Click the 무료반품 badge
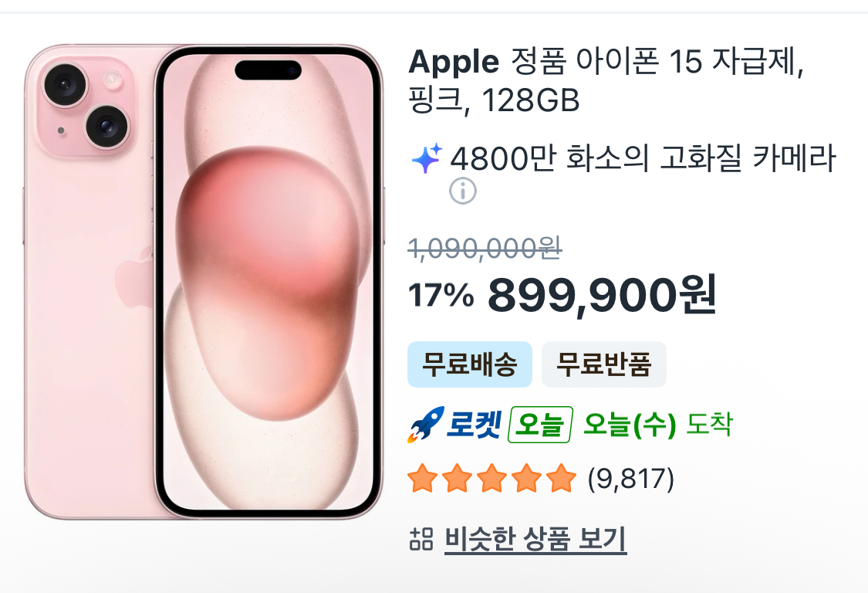The image size is (868, 593). click(603, 364)
